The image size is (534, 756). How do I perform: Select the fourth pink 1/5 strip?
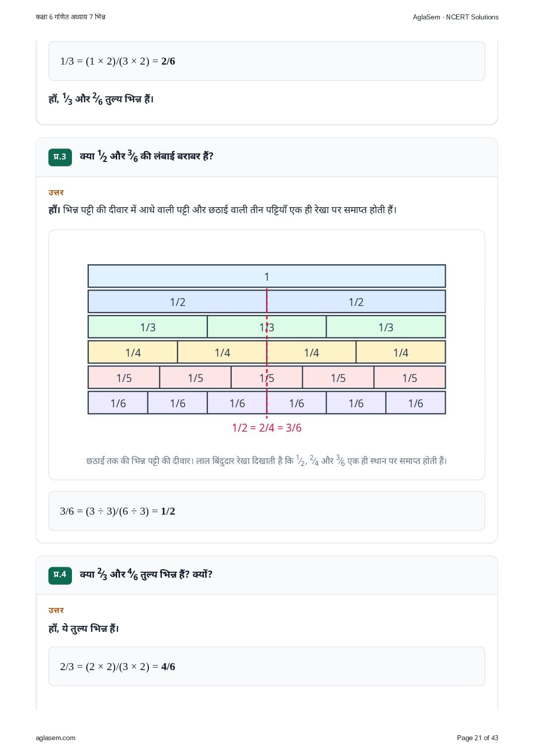coord(338,378)
